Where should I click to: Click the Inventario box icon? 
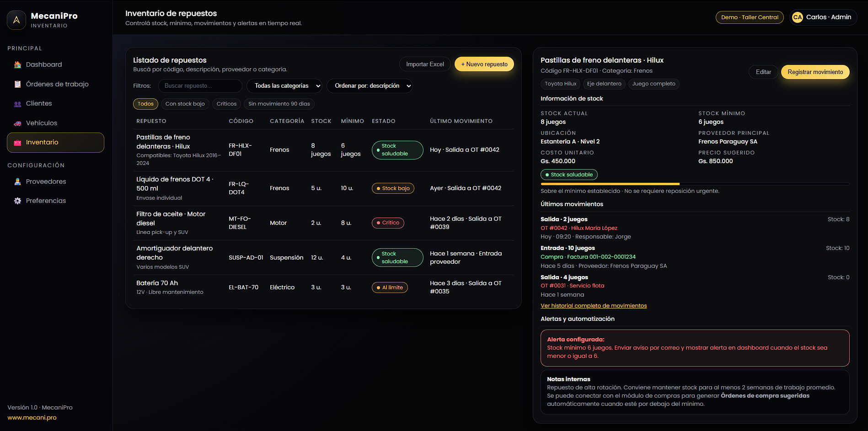(x=17, y=143)
